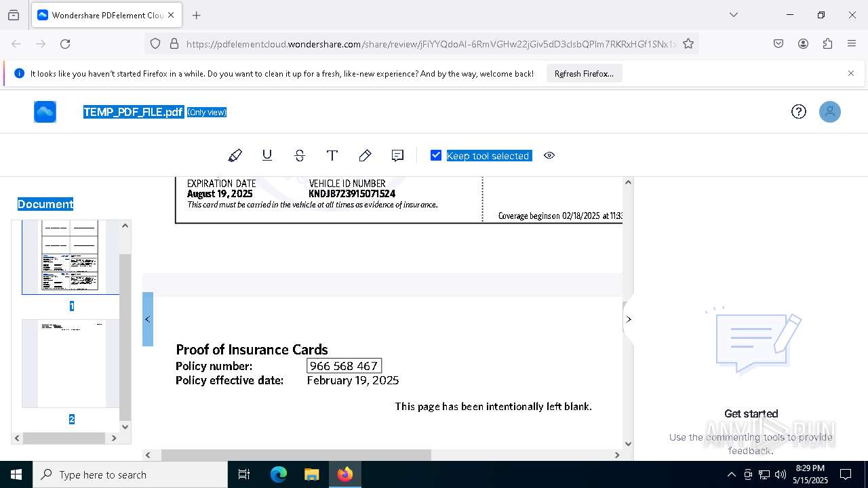Viewport: 868px width, 488px height.
Task: Click the TEMP_PDF_FILE.pdf file name
Action: (x=134, y=112)
